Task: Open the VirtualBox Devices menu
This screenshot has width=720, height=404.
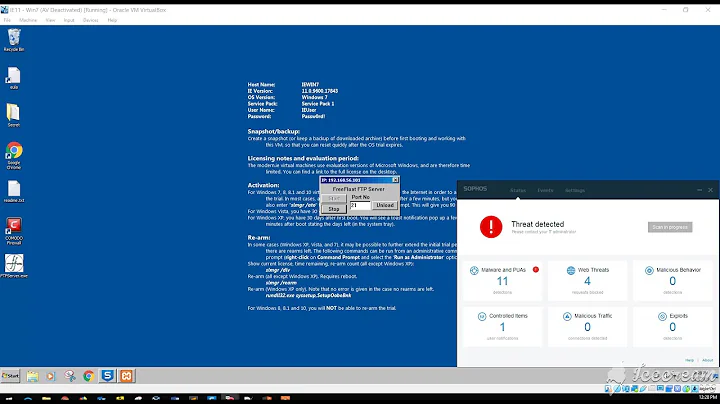Action: 90,20
